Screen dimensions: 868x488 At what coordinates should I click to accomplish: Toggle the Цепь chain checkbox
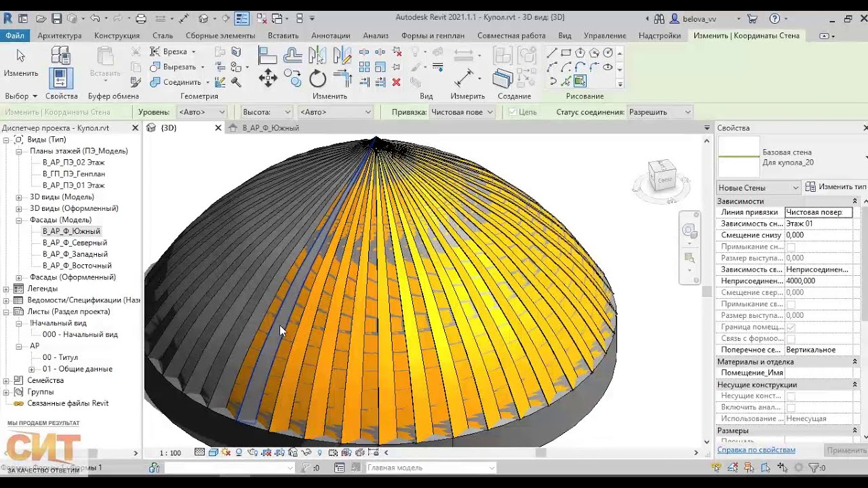pos(513,112)
